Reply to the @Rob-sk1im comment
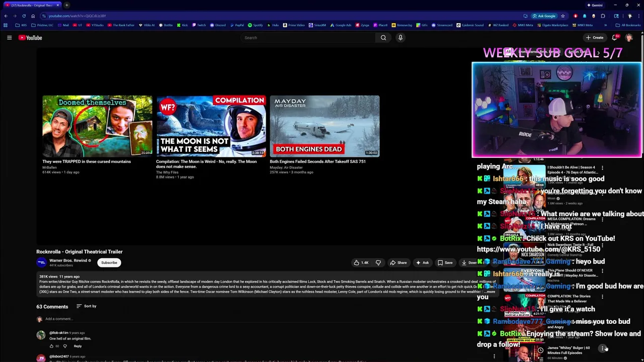This screenshot has width=644, height=362. pos(77,346)
